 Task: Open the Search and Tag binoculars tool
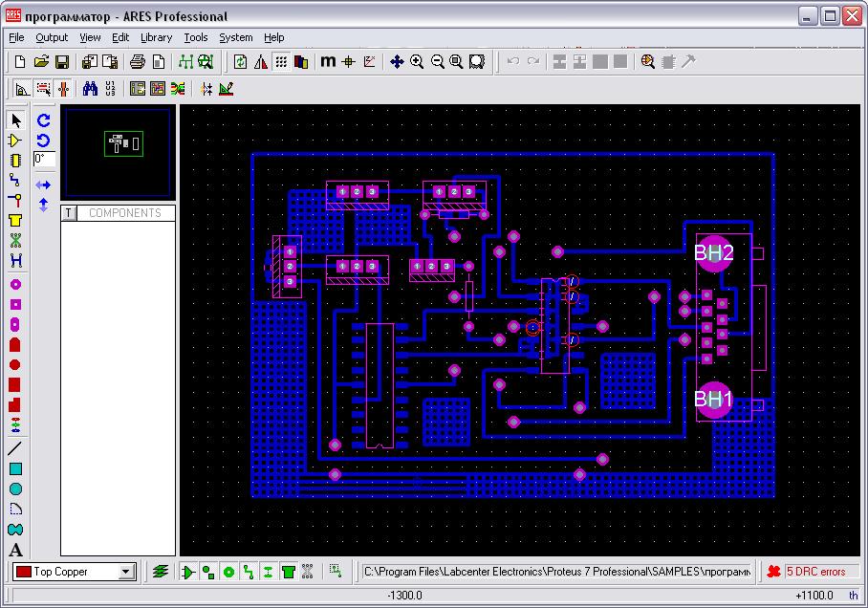pos(90,89)
